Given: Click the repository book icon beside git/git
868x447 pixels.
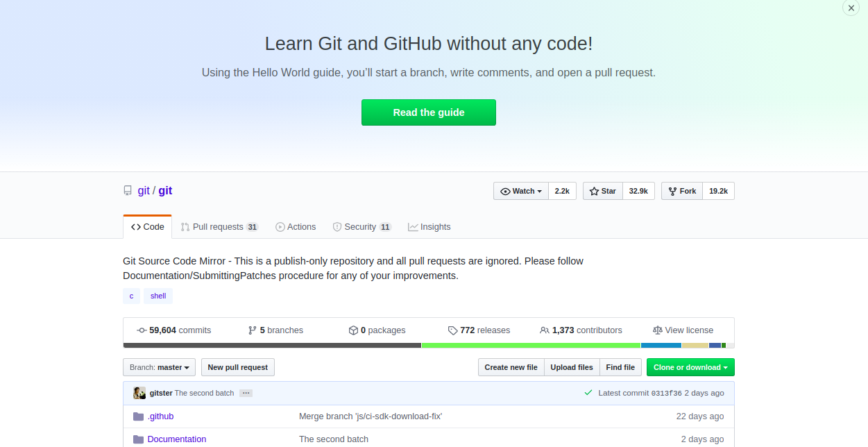Looking at the screenshot, I should pyautogui.click(x=128, y=191).
